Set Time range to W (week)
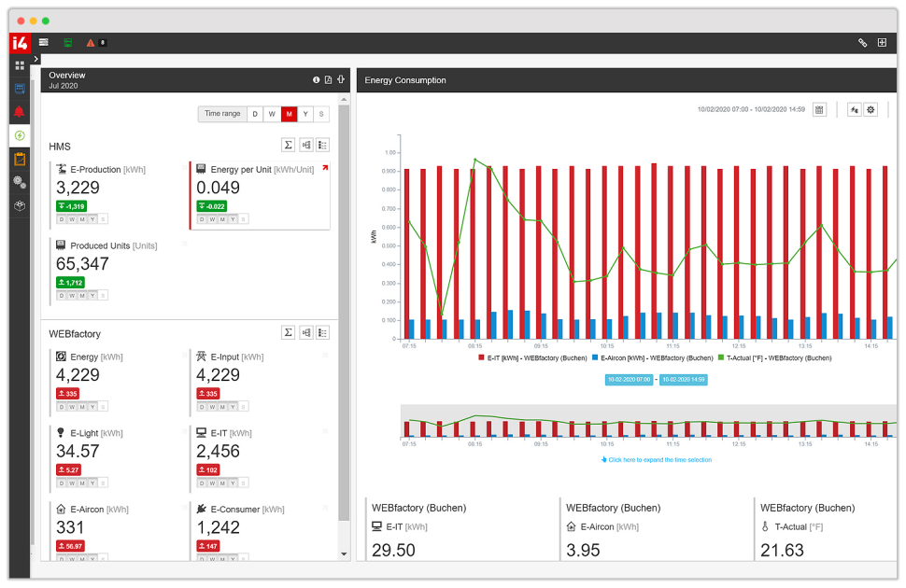The image size is (906, 588). pyautogui.click(x=272, y=114)
